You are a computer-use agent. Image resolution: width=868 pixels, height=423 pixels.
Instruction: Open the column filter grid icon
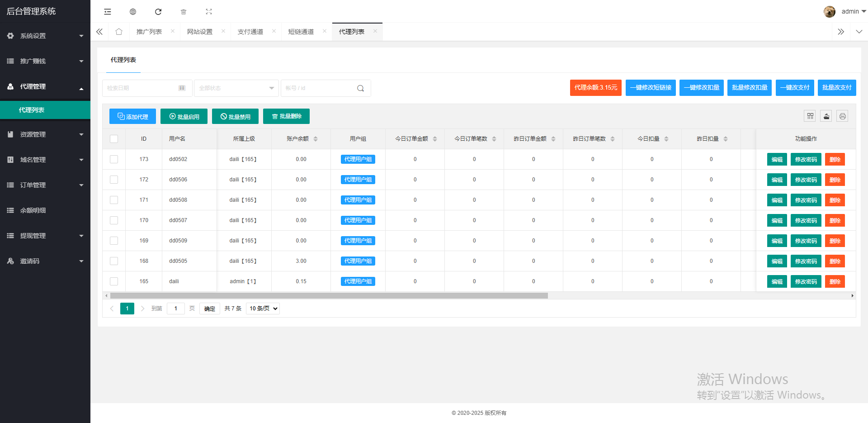point(810,116)
